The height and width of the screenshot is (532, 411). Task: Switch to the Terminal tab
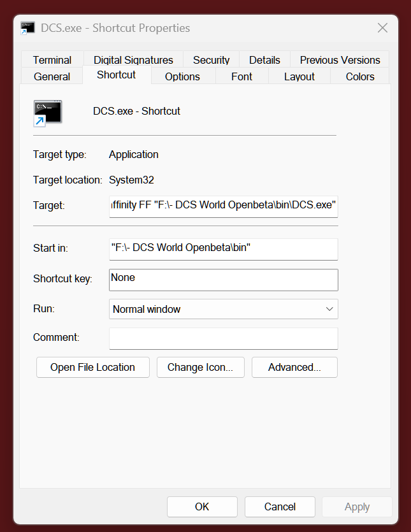[52, 60]
